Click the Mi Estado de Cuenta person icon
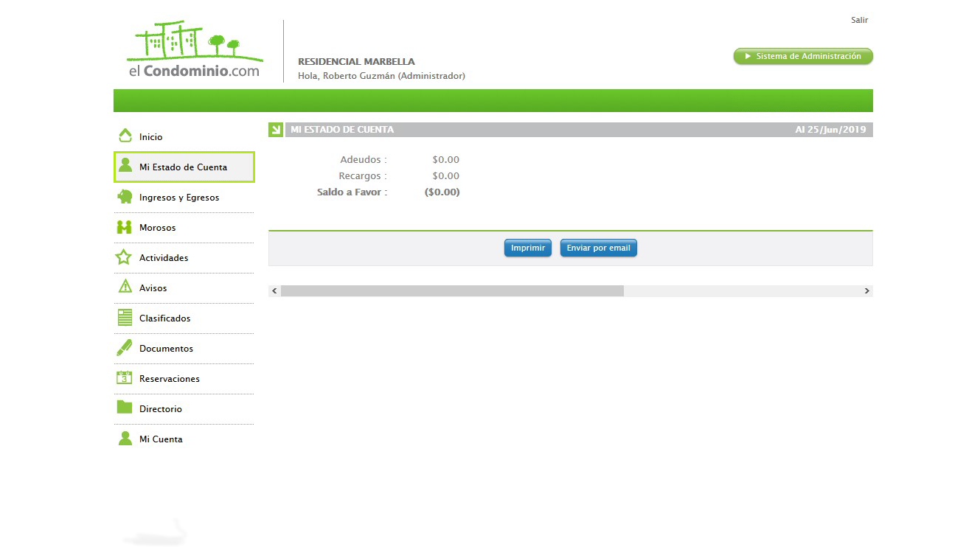 (x=125, y=166)
